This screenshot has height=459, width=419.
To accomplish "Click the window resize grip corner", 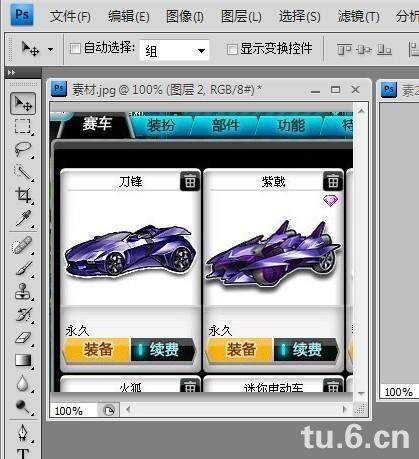I will coord(360,409).
